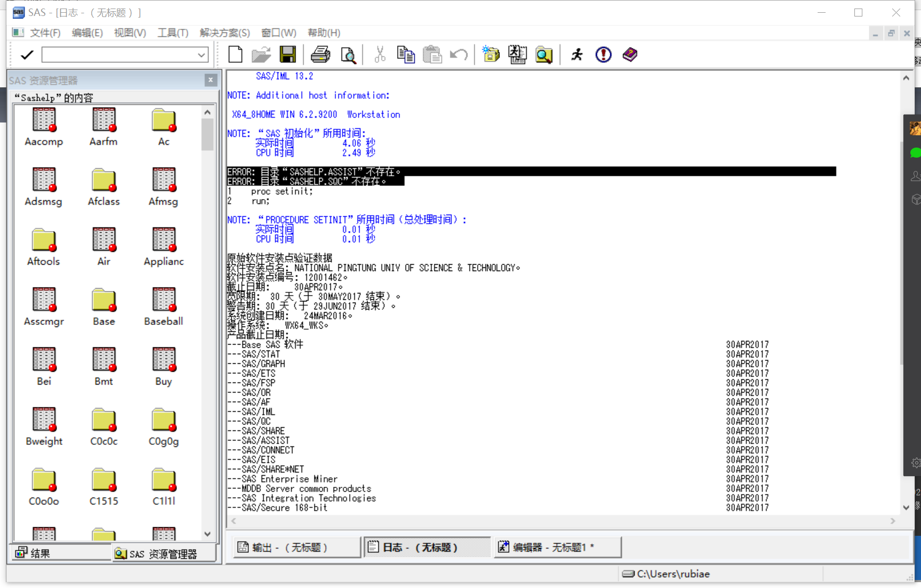Undo with the curved arrow icon
Image resolution: width=921 pixels, height=588 pixels.
(x=459, y=54)
